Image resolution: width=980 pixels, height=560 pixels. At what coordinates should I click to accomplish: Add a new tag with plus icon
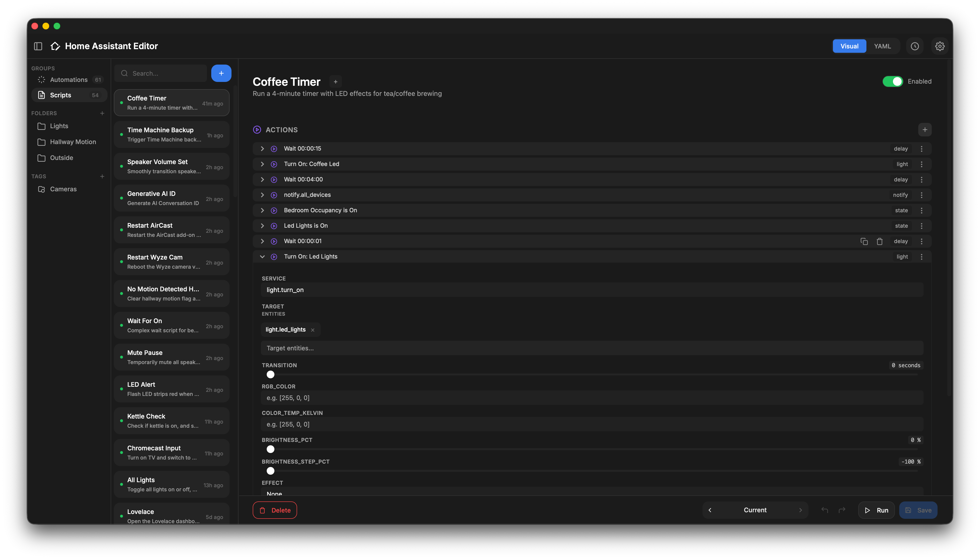(102, 176)
